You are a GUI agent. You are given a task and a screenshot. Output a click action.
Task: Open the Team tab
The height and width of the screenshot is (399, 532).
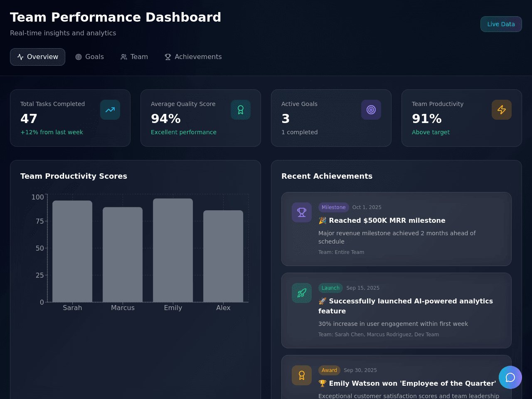134,57
